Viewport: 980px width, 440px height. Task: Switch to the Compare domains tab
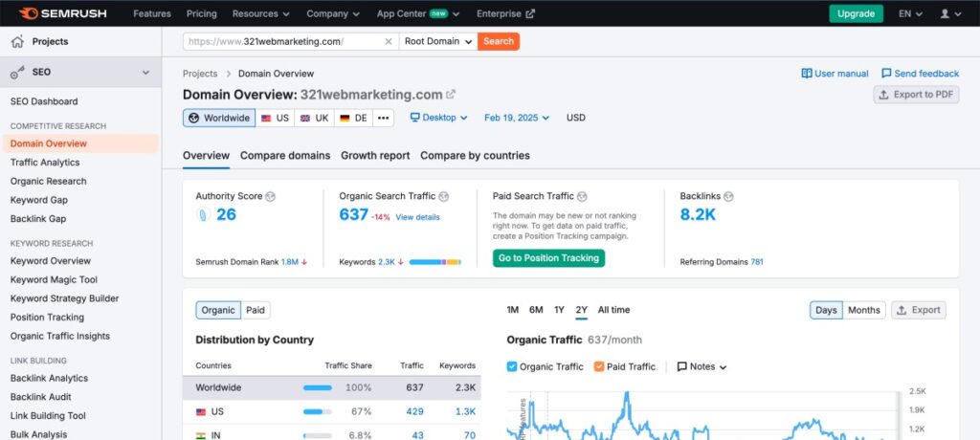(x=285, y=156)
